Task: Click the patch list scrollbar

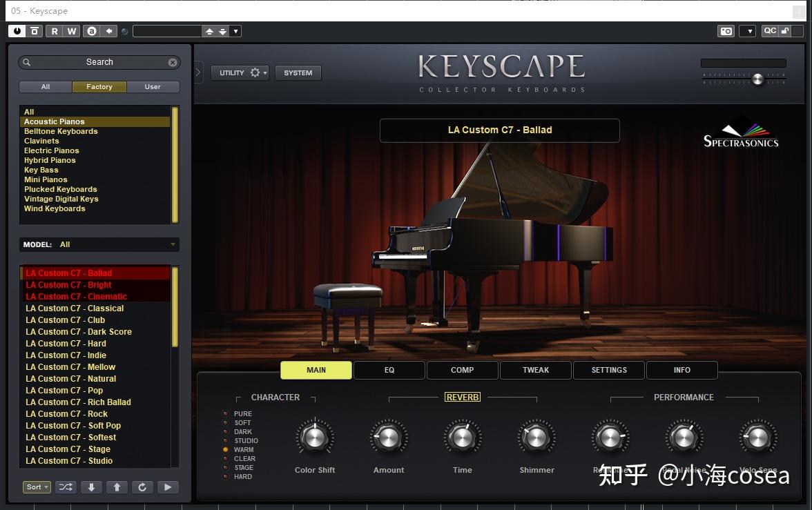Action: [175, 307]
